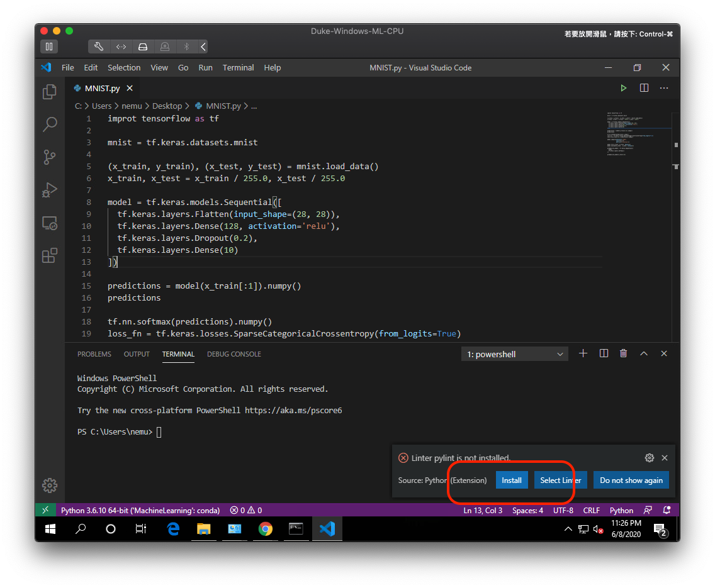Expand the breadcrumb ellipsis after MNIST.py

[254, 106]
